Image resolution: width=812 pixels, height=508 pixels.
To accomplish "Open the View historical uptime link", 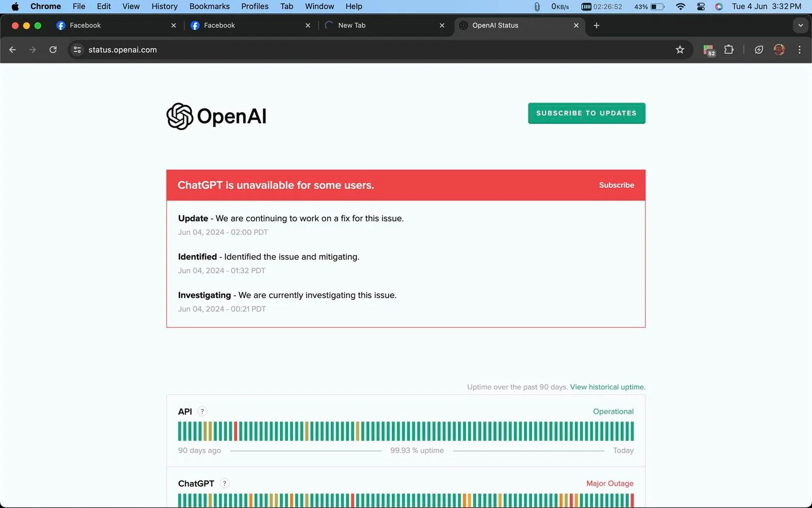I will tap(607, 387).
